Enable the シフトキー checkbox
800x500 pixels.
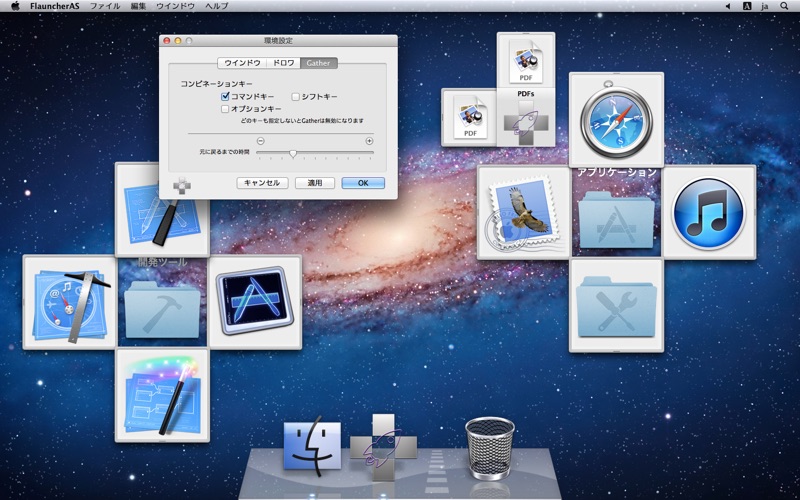click(x=295, y=96)
